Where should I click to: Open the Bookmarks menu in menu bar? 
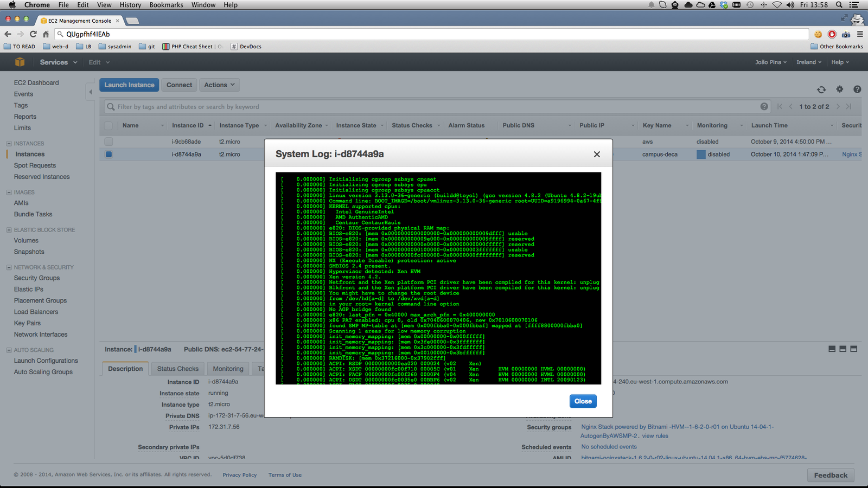(x=167, y=5)
